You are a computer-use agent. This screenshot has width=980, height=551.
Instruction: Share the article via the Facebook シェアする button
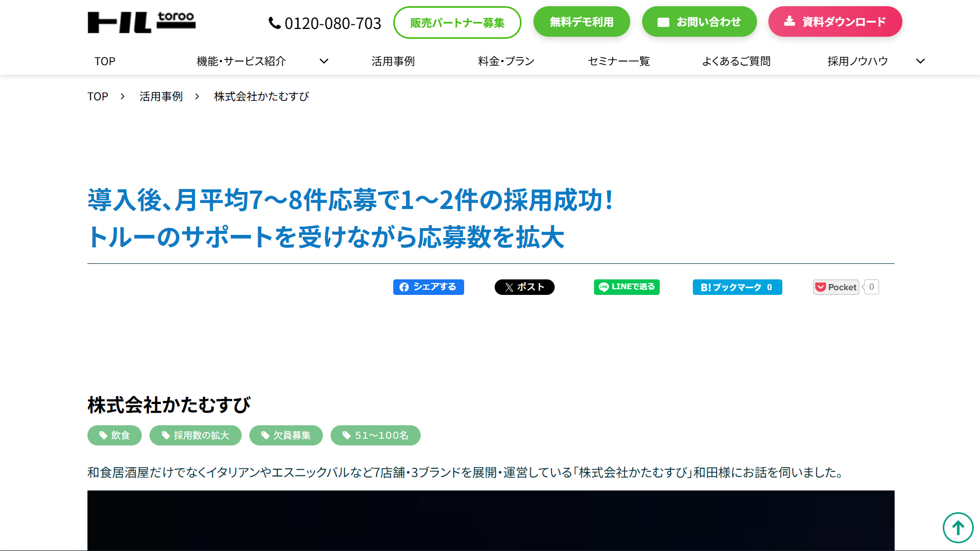click(x=428, y=287)
